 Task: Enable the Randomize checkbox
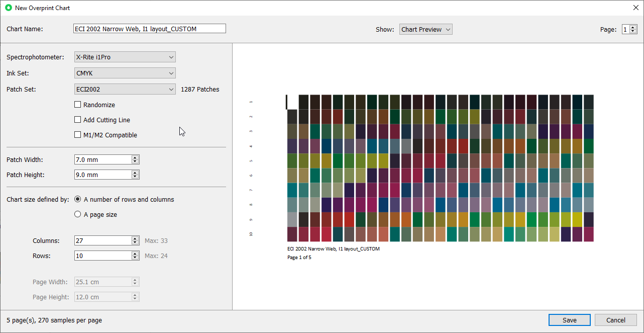[x=78, y=105]
